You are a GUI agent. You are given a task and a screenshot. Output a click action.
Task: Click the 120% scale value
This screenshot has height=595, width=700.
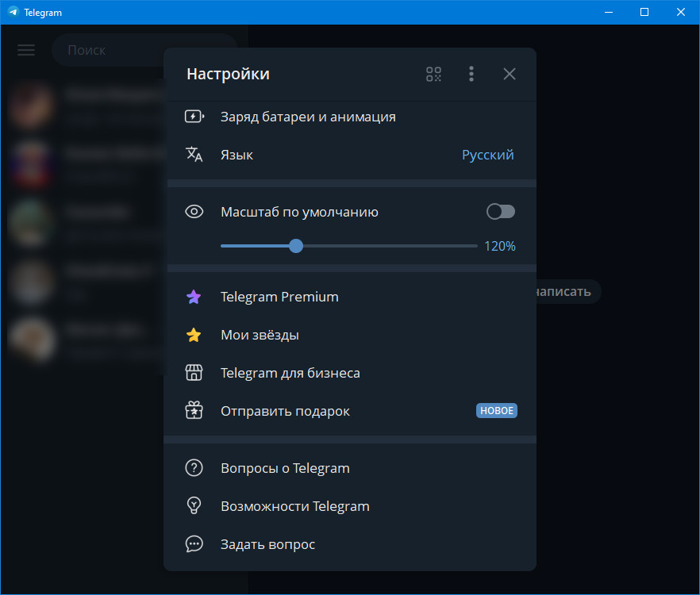(499, 246)
